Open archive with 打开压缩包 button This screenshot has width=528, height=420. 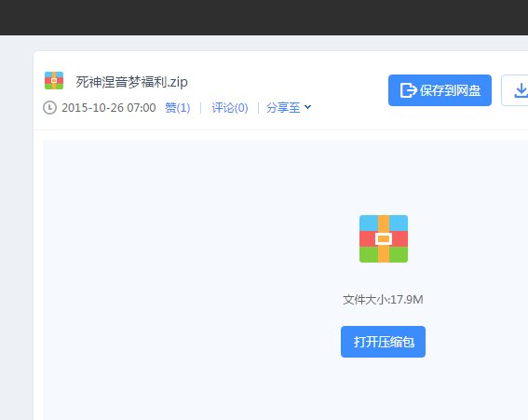[384, 342]
